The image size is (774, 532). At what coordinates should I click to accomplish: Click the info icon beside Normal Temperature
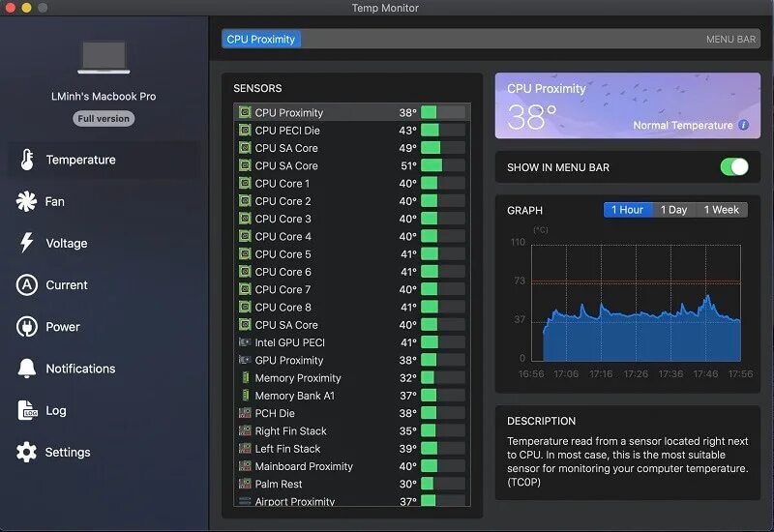pos(743,125)
